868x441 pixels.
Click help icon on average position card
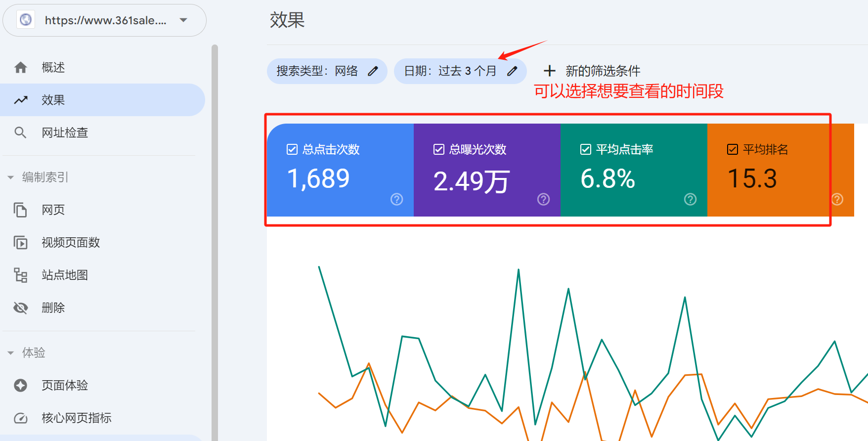pyautogui.click(x=837, y=199)
